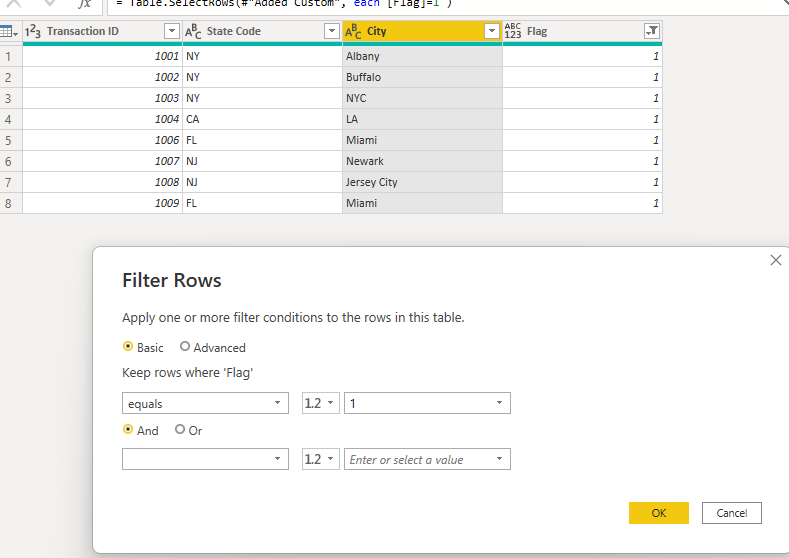Open the fx function button in the formula bar
The height and width of the screenshot is (558, 789).
pyautogui.click(x=84, y=4)
